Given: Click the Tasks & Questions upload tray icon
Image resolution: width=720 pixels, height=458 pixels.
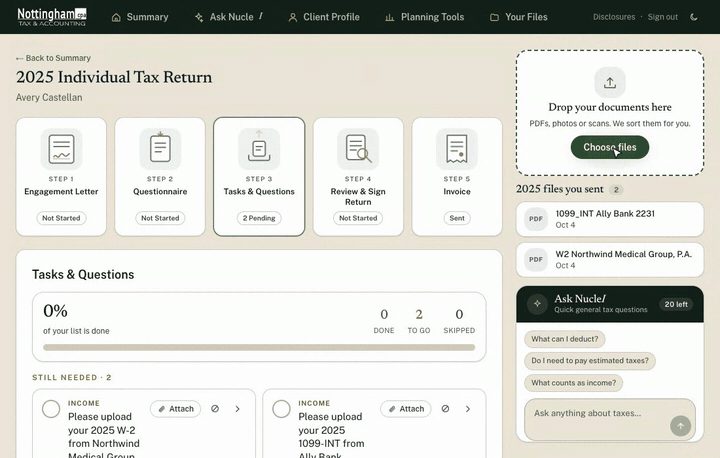Looking at the screenshot, I should click(x=259, y=149).
